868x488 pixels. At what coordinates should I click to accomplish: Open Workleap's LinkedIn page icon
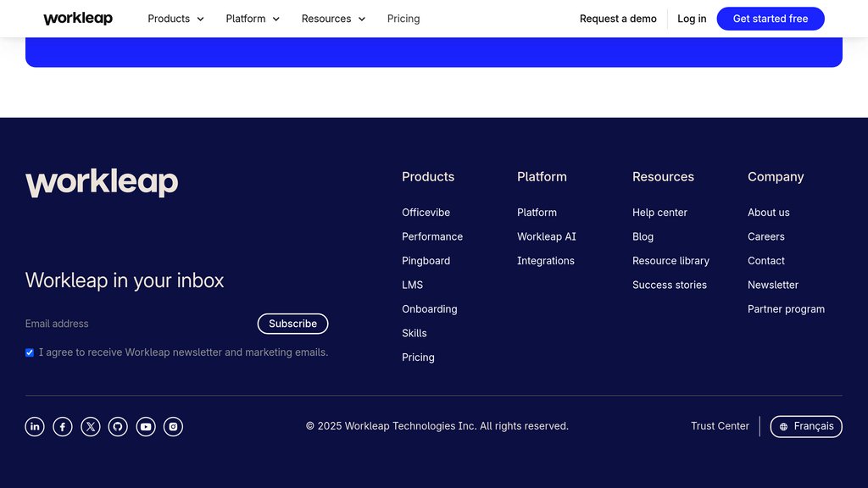pos(34,427)
